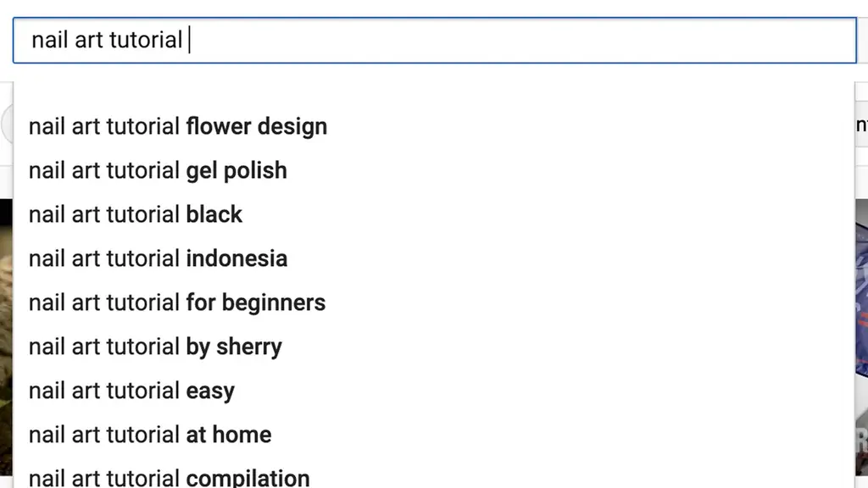Pick the 'nail art tutorial black' suggestion

434,214
